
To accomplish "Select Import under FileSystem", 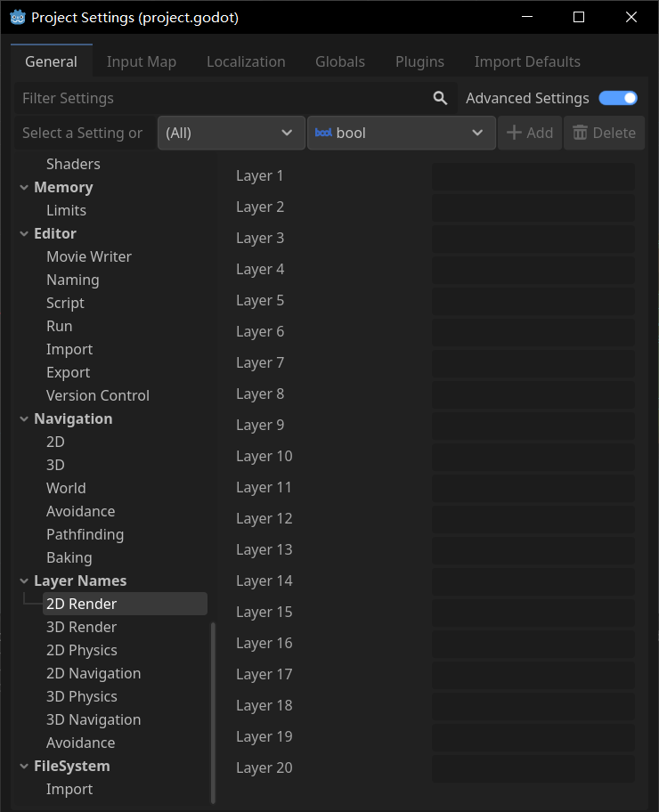I will pyautogui.click(x=69, y=790).
